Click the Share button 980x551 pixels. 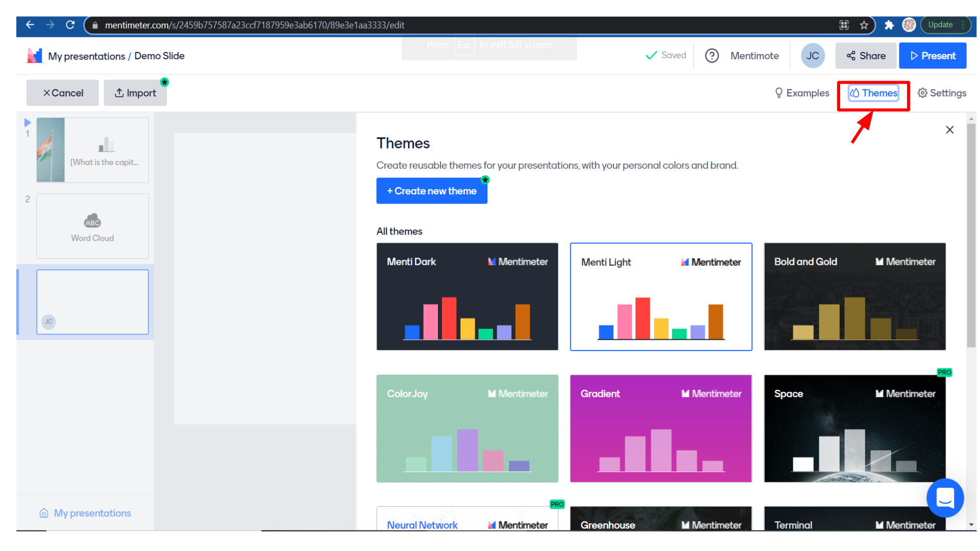click(x=866, y=56)
